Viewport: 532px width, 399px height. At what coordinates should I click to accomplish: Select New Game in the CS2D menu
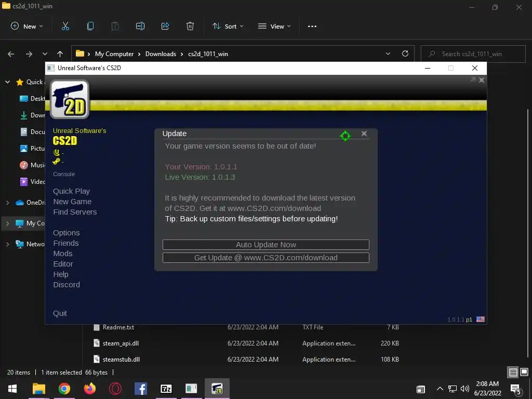coord(72,202)
